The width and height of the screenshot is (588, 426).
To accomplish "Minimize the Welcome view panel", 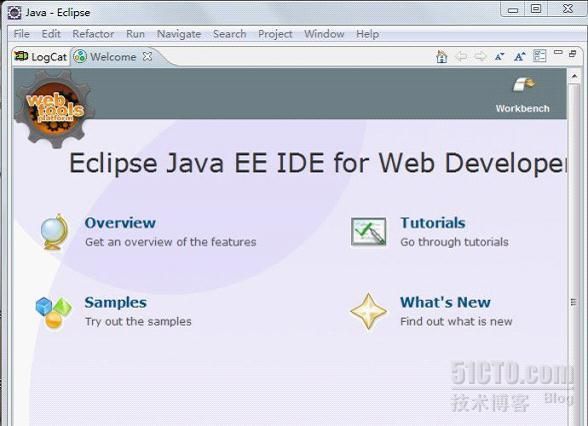I will (x=558, y=52).
